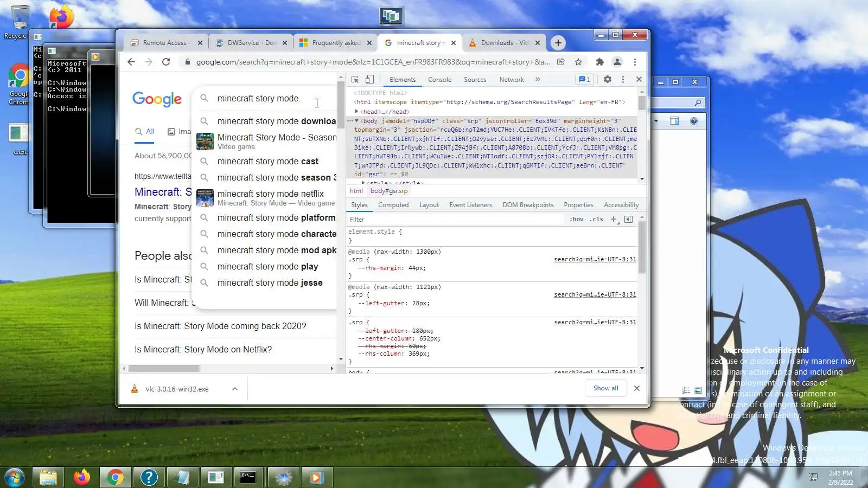Go back to the previous page in Chrome
This screenshot has height=488, width=868.
pyautogui.click(x=131, y=62)
